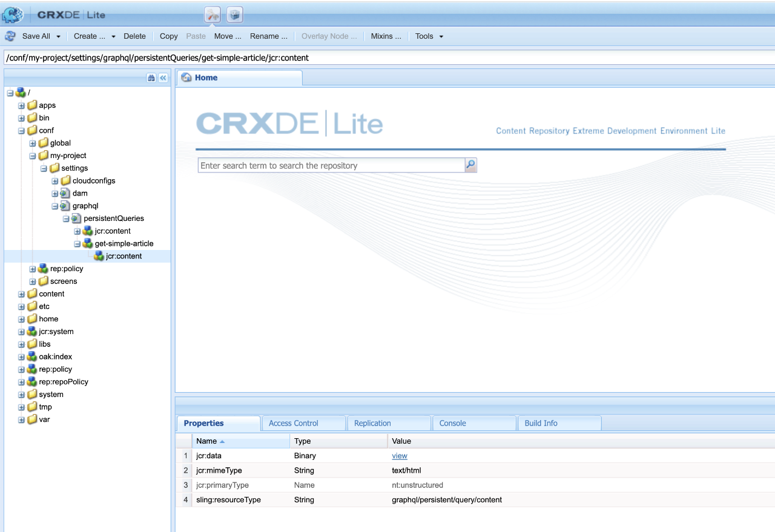
Task: Select the content folder icon
Action: (32, 294)
